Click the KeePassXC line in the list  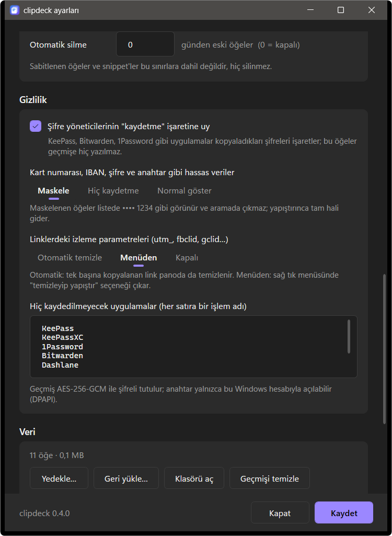[x=63, y=337]
